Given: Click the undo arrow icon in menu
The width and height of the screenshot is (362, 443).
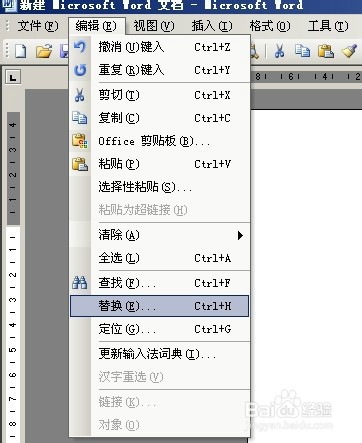Looking at the screenshot, I should tap(80, 47).
